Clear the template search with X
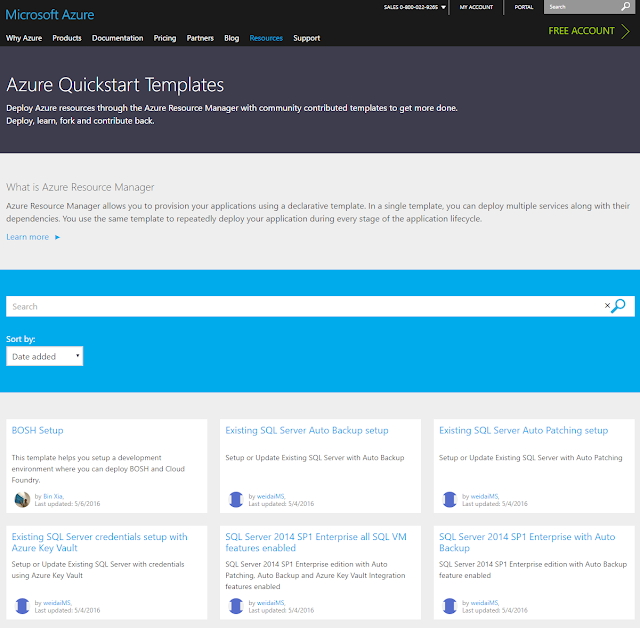Viewport: 640px width, 628px height. point(607,305)
